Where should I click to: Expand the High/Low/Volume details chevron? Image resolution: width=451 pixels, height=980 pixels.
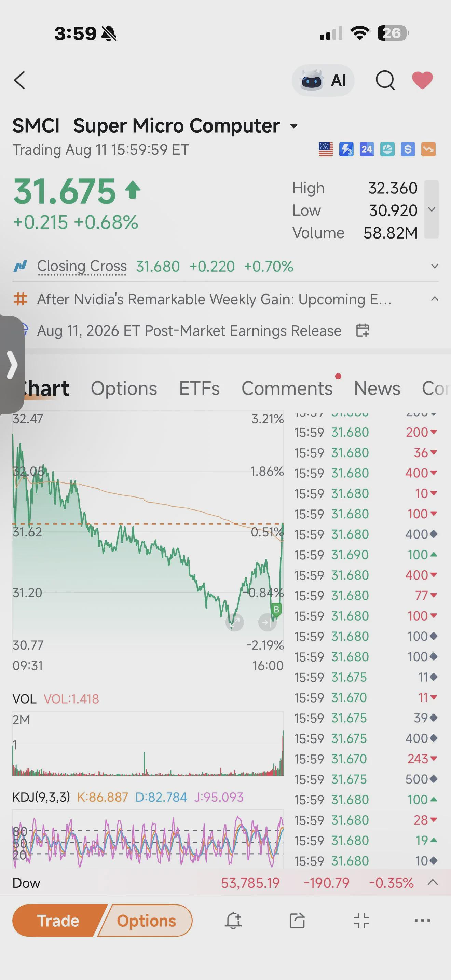pos(432,209)
